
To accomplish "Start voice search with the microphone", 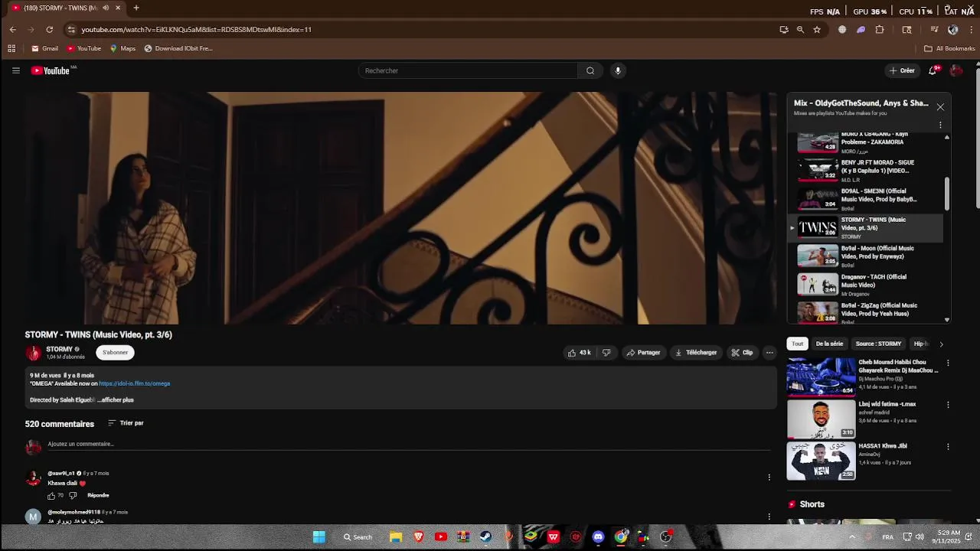I will [x=618, y=70].
